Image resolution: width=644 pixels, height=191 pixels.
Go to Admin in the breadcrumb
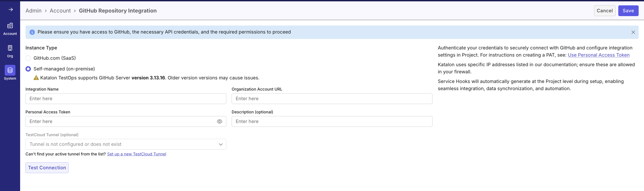pyautogui.click(x=34, y=11)
